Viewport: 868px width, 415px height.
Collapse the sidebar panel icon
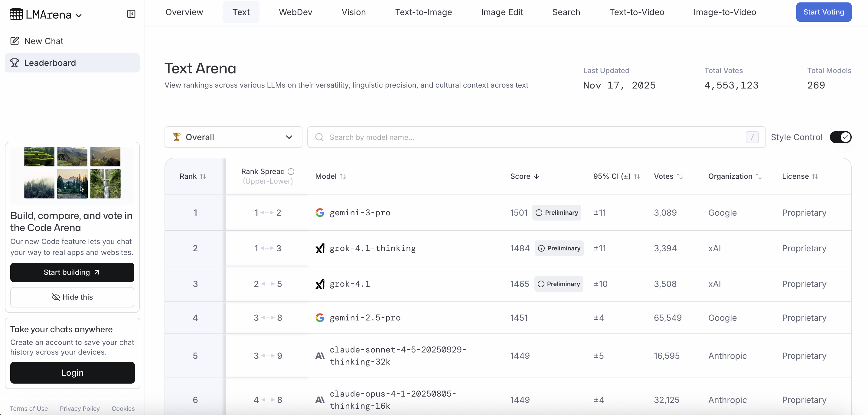pos(131,14)
